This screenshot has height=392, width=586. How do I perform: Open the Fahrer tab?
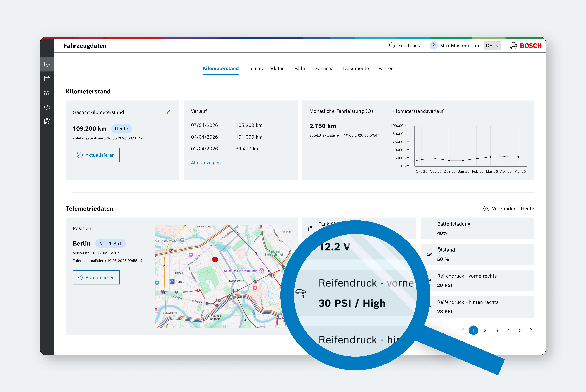point(386,68)
